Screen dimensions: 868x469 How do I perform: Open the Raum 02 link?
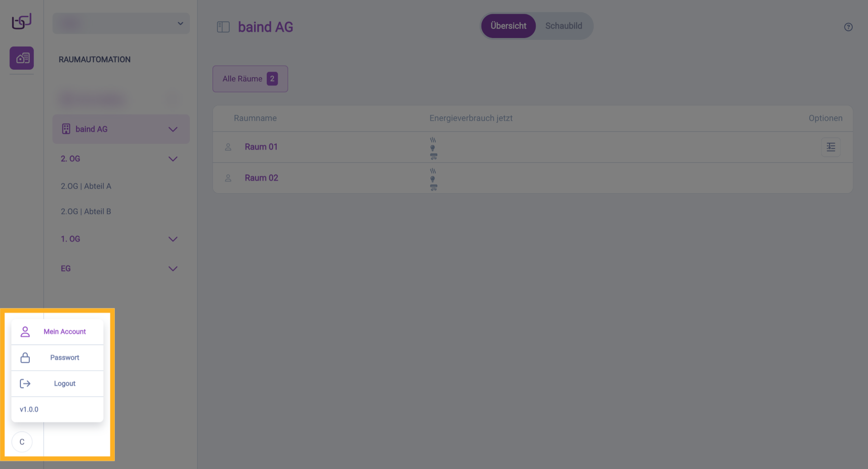point(261,178)
